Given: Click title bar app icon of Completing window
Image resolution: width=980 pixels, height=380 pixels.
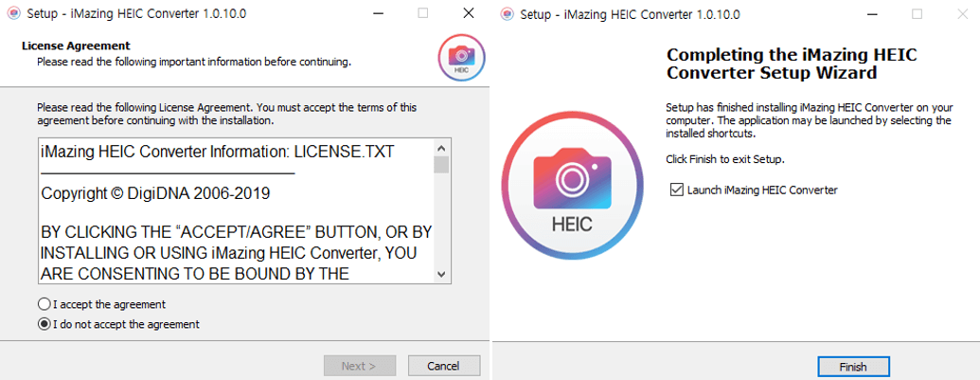Looking at the screenshot, I should click(x=508, y=14).
